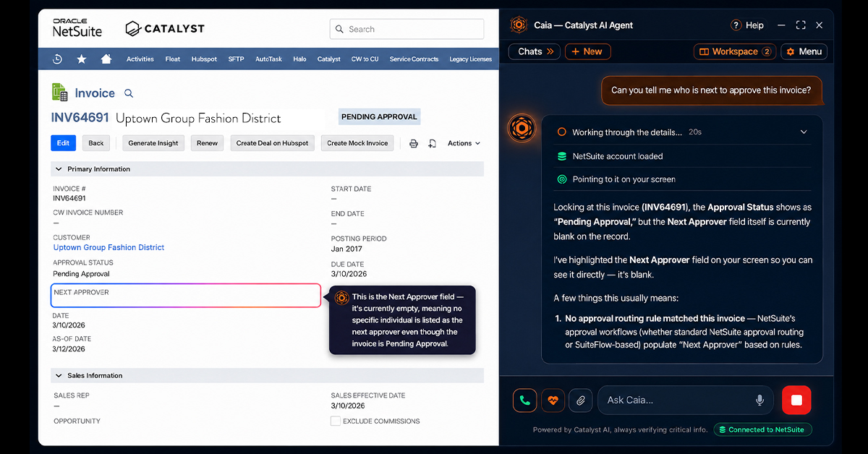The width and height of the screenshot is (868, 454).
Task: Click the Renew button
Action: 208,143
